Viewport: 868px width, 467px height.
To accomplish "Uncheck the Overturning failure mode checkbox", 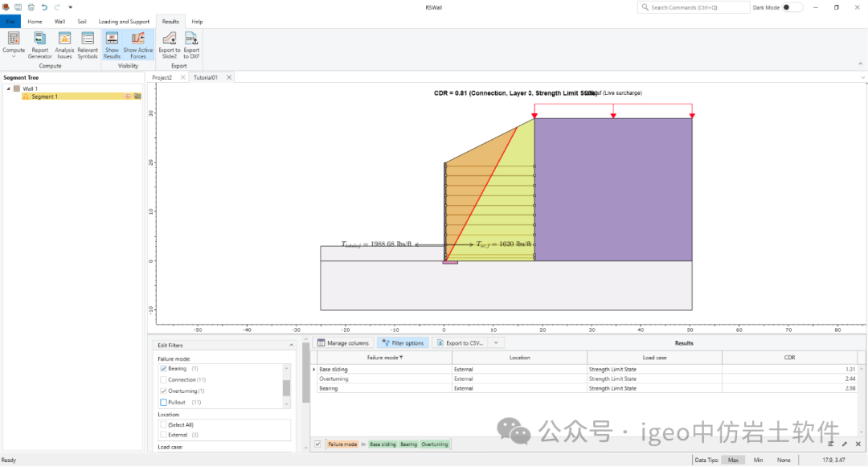I will 164,391.
